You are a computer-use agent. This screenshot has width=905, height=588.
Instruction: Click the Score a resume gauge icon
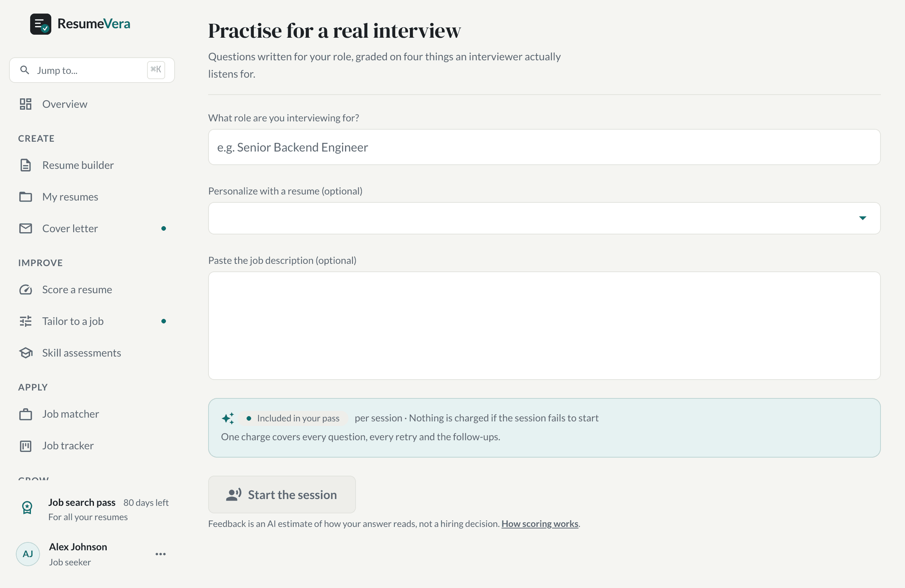(x=26, y=289)
